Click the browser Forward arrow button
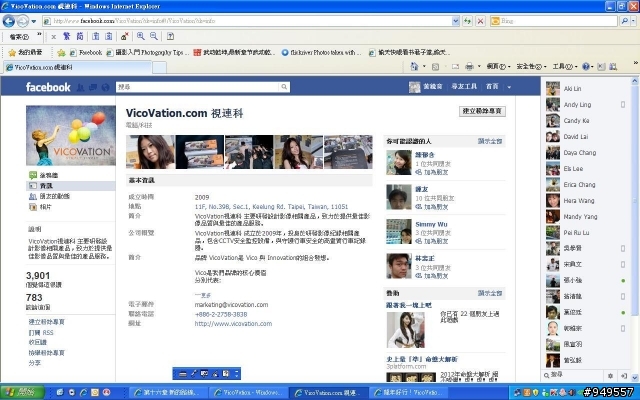Screen dimensions: 640x400 [23, 21]
